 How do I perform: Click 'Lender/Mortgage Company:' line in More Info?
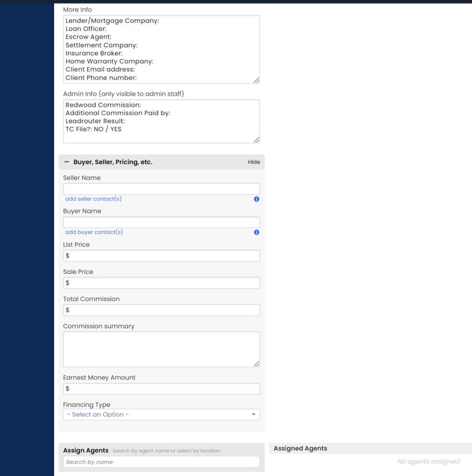tap(113, 20)
